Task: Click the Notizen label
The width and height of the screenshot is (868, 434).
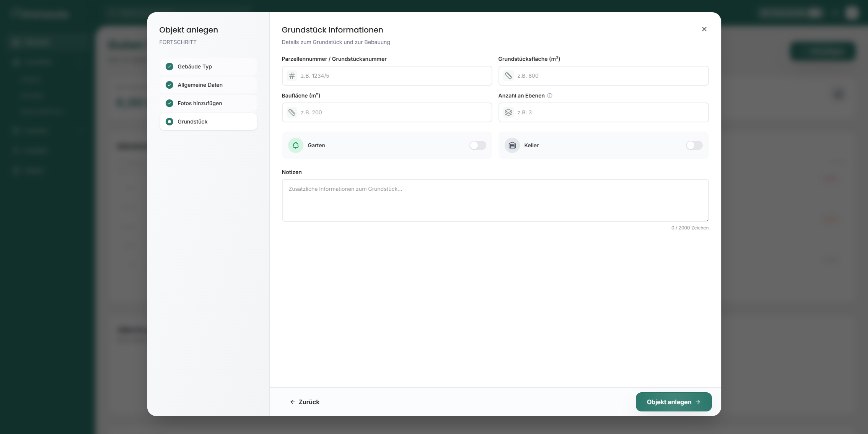Action: coord(292,172)
